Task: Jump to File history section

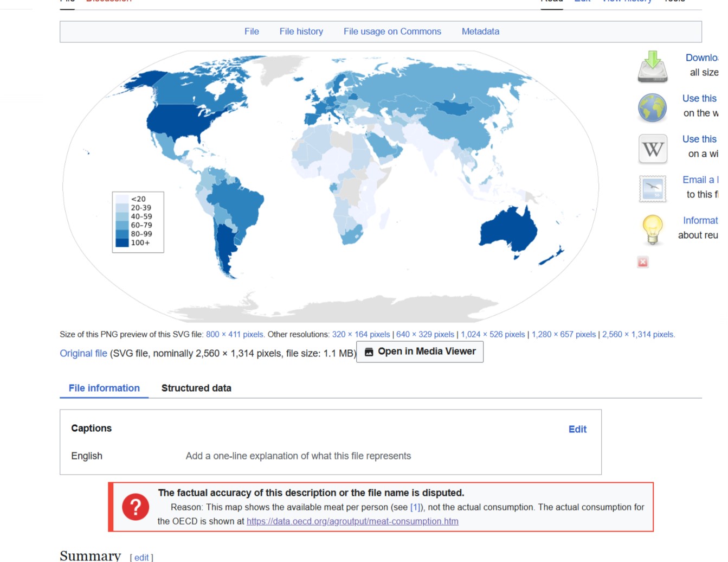Action: (x=301, y=31)
